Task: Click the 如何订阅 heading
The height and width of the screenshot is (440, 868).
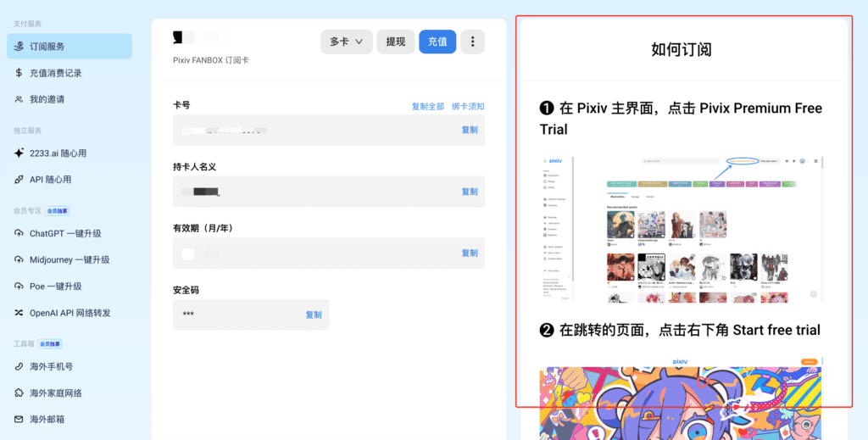Action: click(682, 50)
